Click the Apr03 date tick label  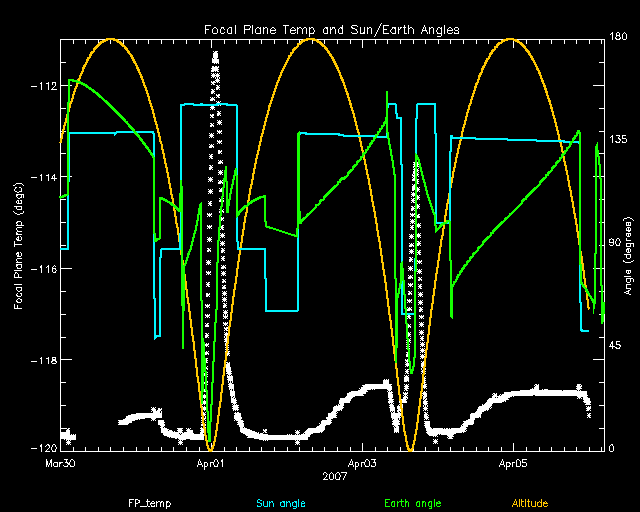pyautogui.click(x=362, y=464)
